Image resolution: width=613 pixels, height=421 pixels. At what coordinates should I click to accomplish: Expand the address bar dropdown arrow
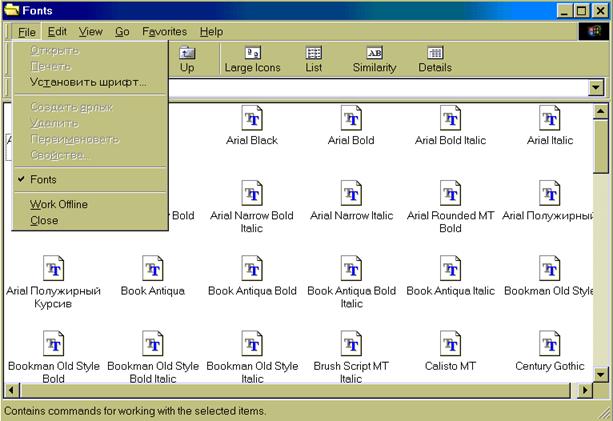(x=596, y=88)
